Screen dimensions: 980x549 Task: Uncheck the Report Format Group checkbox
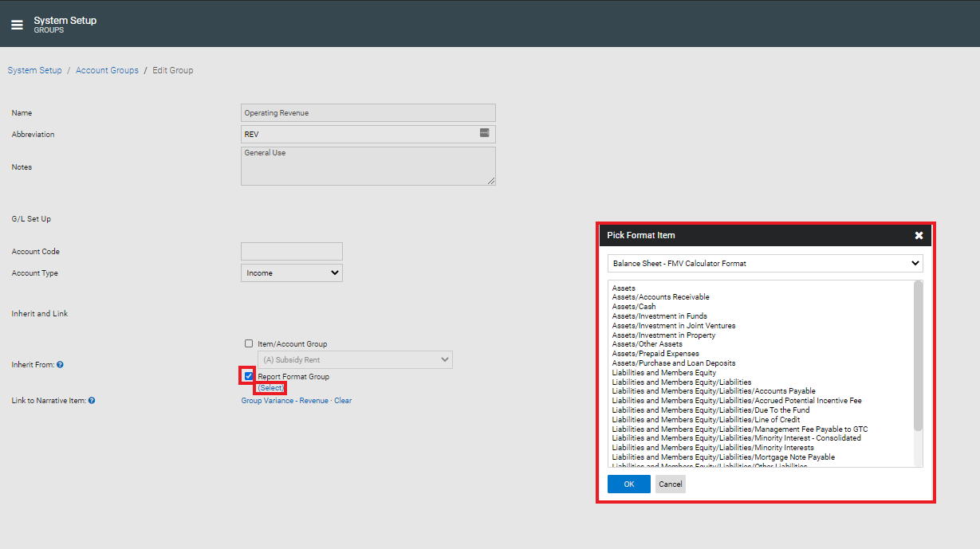click(249, 376)
